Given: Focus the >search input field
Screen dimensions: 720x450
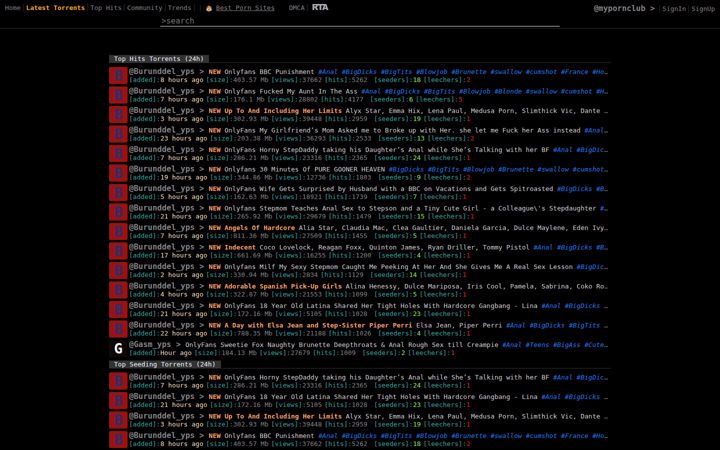Looking at the screenshot, I should pos(360,21).
